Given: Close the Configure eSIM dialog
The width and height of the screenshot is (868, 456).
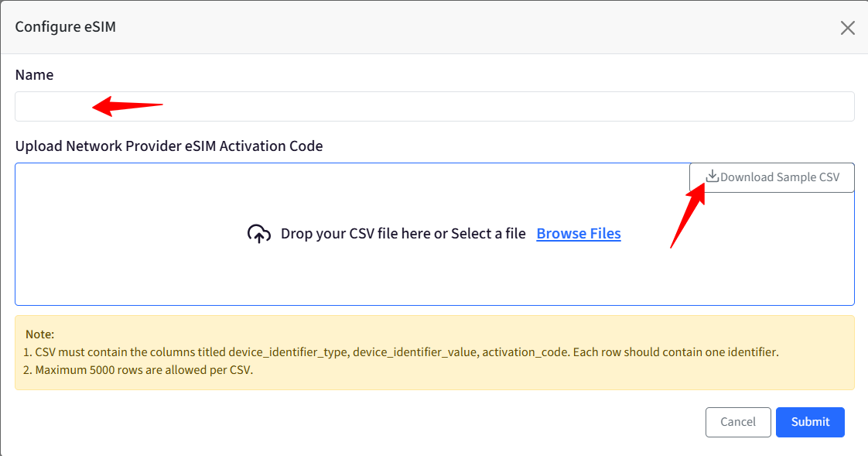Looking at the screenshot, I should pos(848,28).
